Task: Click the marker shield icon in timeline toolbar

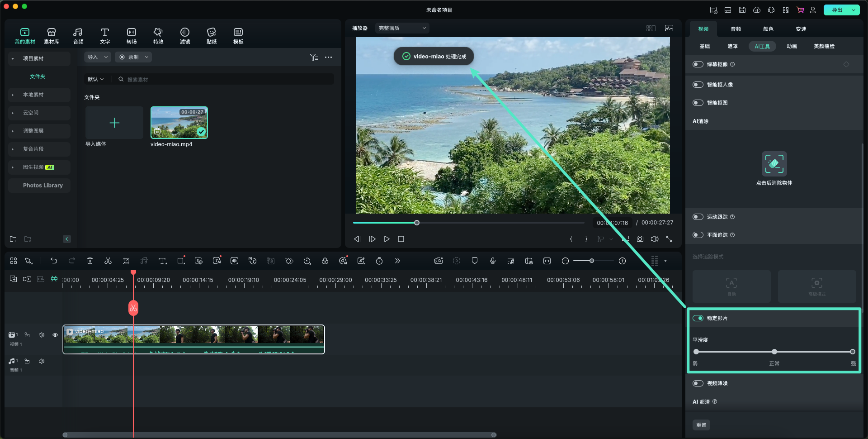Action: [x=475, y=261]
